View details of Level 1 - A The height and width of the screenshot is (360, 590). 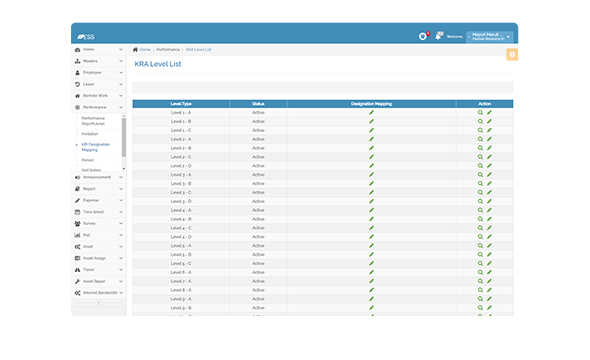coord(480,112)
